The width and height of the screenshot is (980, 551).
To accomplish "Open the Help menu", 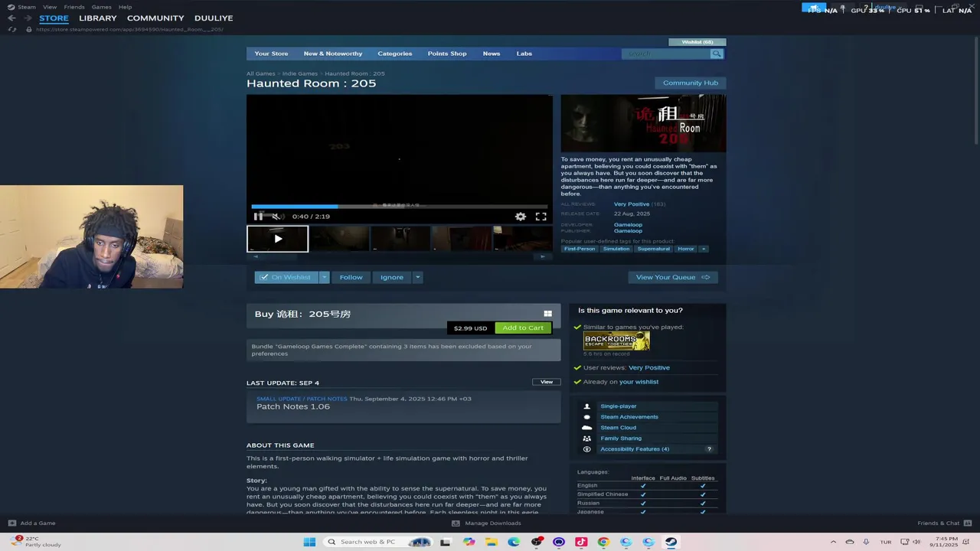I will coord(126,7).
